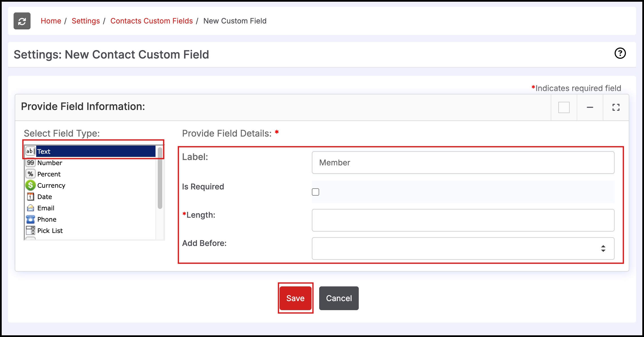Enable the Is Required checkbox
644x337 pixels.
[x=315, y=192]
